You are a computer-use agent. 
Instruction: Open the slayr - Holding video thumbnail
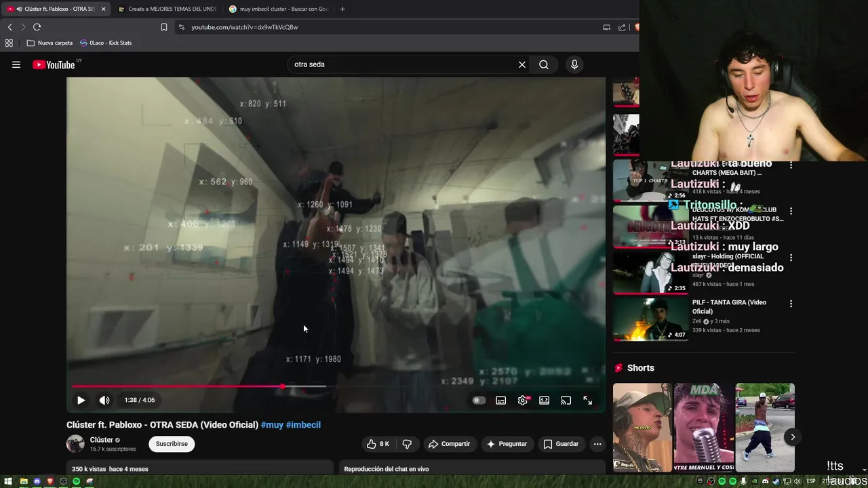pos(650,273)
